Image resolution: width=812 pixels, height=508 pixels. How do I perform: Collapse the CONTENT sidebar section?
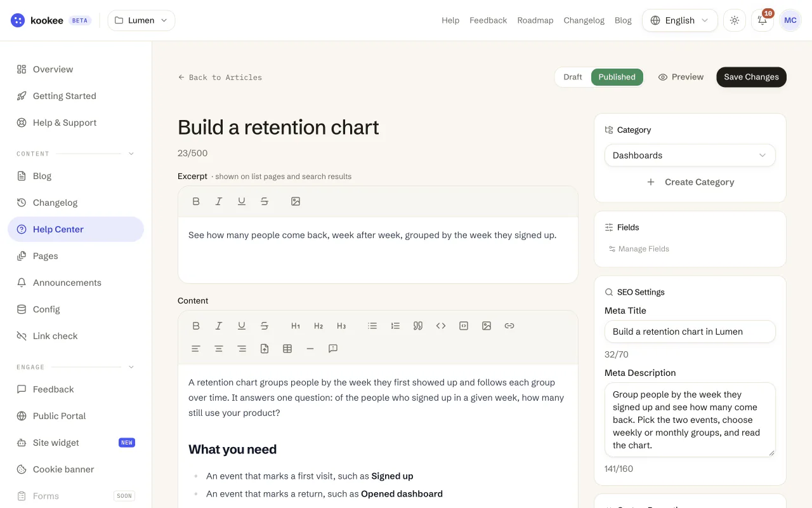pos(131,154)
